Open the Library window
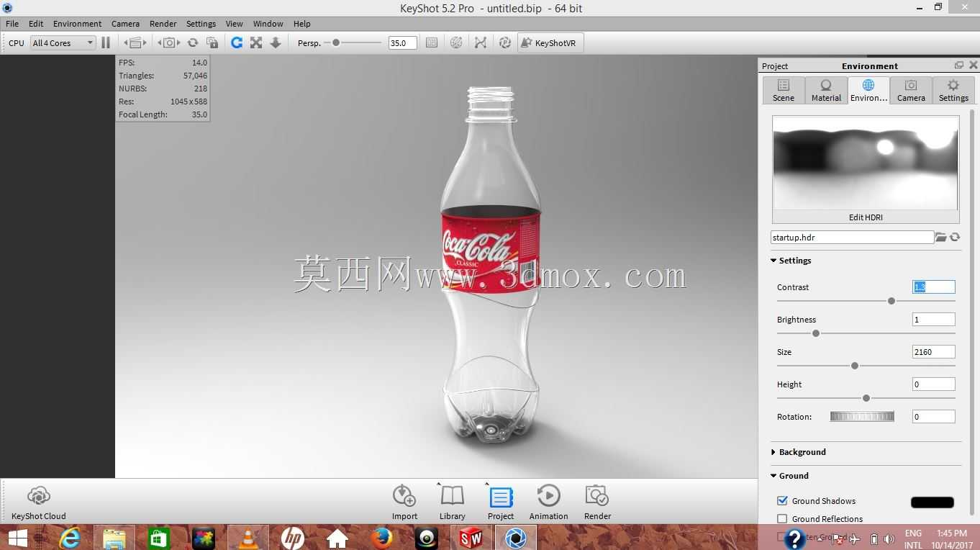This screenshot has width=980, height=550. pyautogui.click(x=452, y=502)
